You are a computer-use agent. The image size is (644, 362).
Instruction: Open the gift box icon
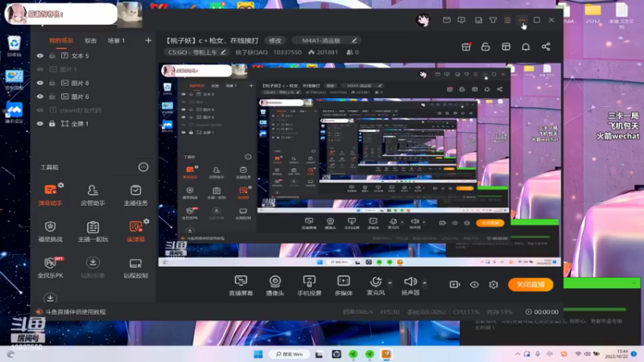click(466, 47)
